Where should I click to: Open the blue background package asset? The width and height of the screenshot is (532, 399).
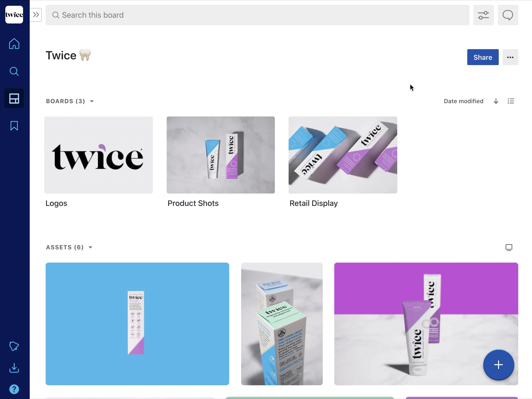[137, 324]
